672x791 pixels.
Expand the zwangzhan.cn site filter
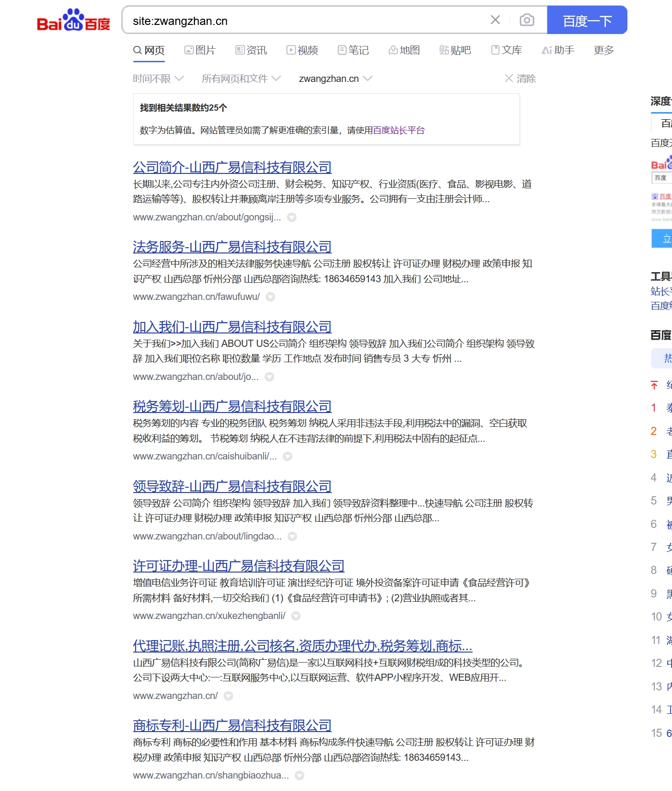(x=335, y=79)
